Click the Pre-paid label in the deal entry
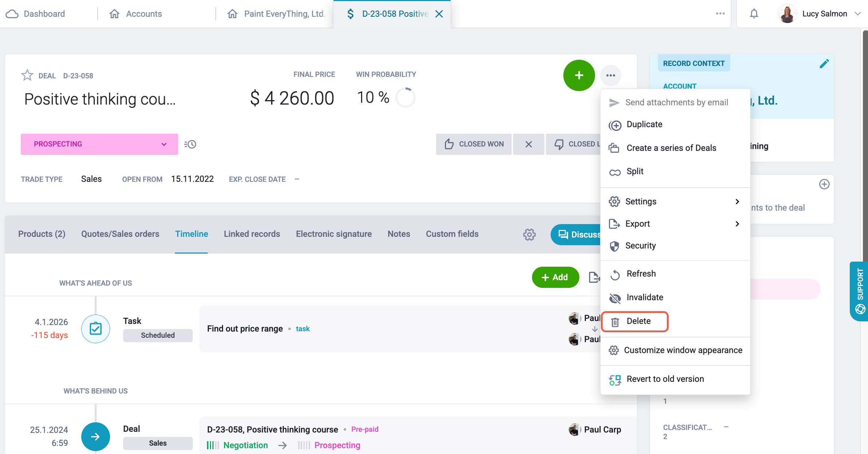868x454 pixels. (x=365, y=430)
